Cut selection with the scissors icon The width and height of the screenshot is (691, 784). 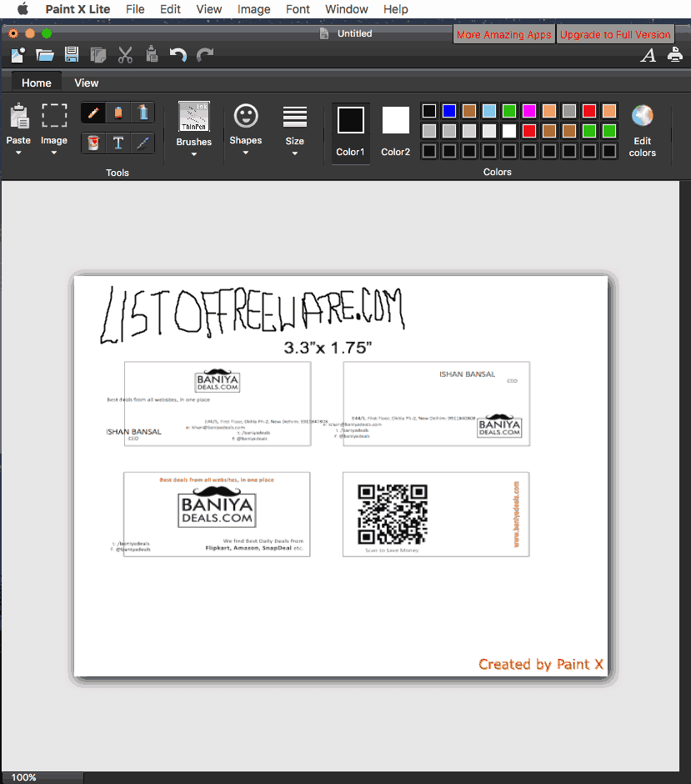tap(125, 54)
